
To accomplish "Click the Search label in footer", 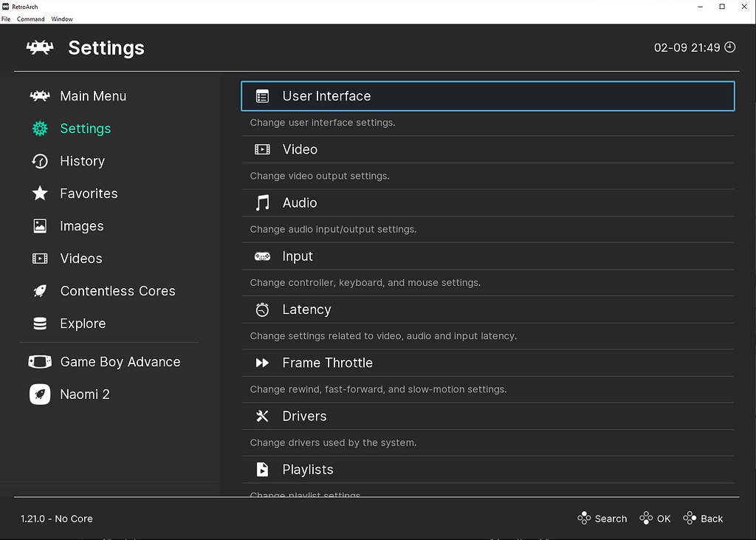I will click(611, 519).
